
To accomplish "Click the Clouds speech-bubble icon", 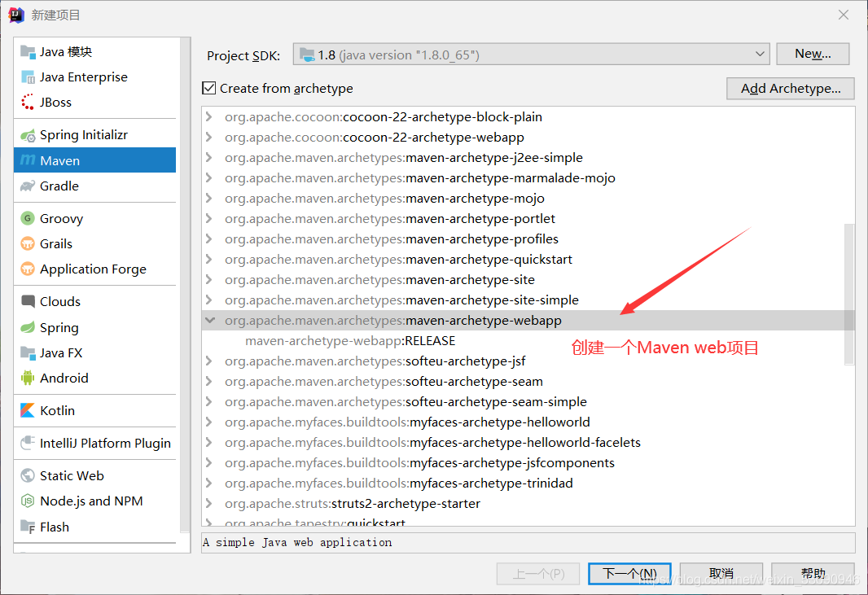I will click(x=28, y=301).
